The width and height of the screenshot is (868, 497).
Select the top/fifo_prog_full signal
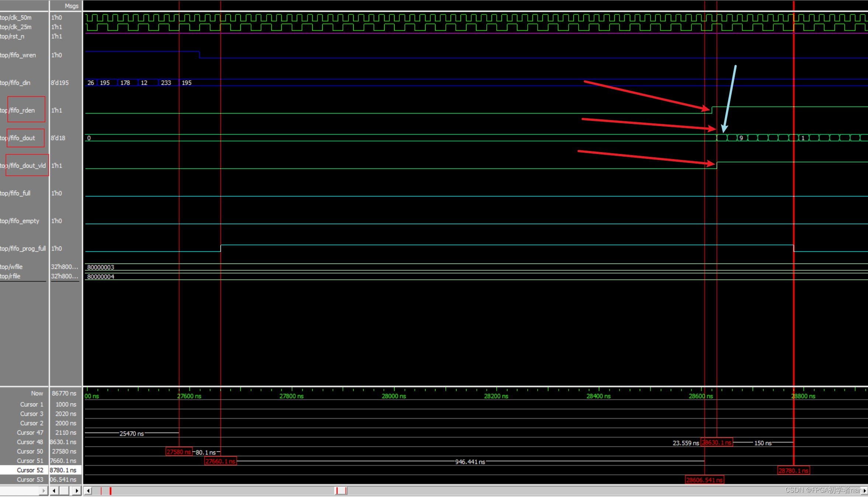(x=23, y=248)
